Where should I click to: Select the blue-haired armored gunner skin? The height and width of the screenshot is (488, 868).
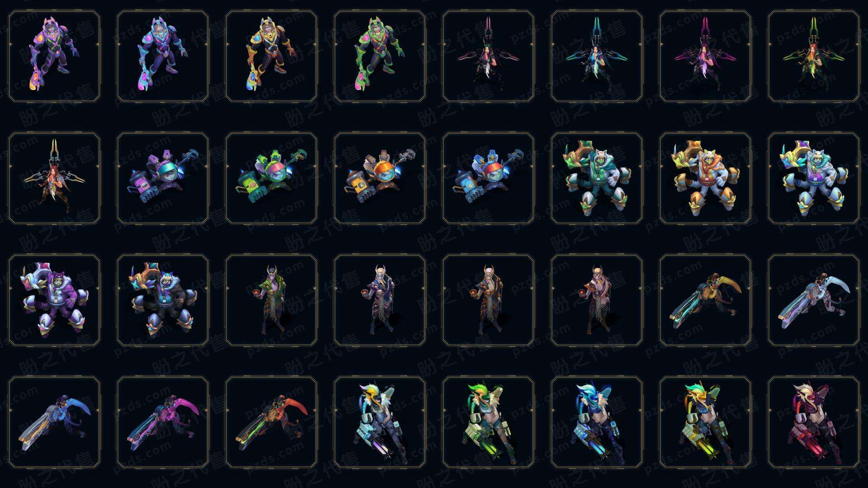(x=597, y=422)
